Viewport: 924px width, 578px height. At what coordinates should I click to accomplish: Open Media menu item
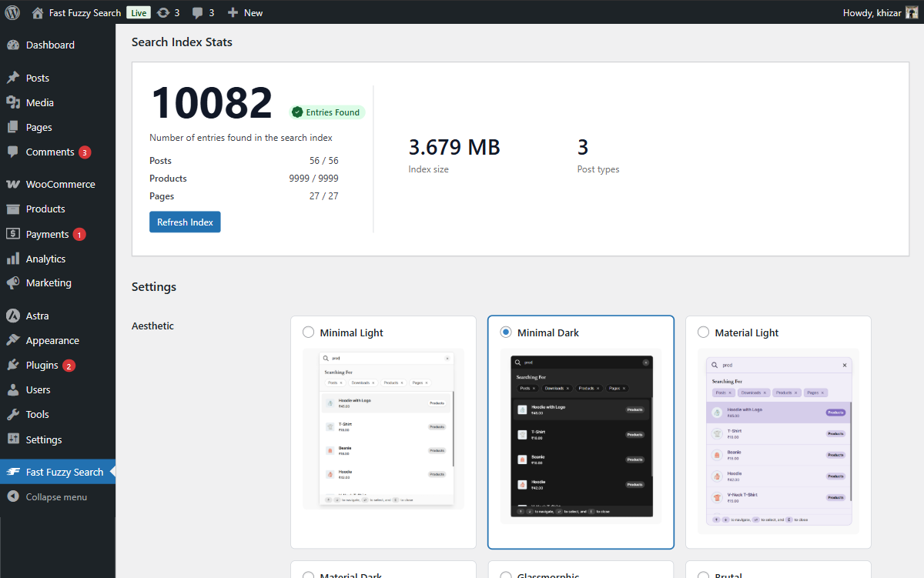58,102
